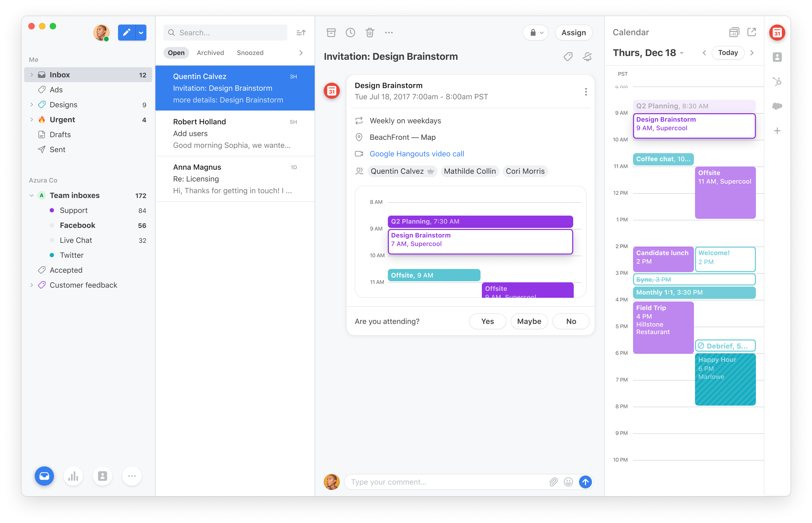This screenshot has width=812, height=523.
Task: Click the Assign button
Action: [574, 33]
